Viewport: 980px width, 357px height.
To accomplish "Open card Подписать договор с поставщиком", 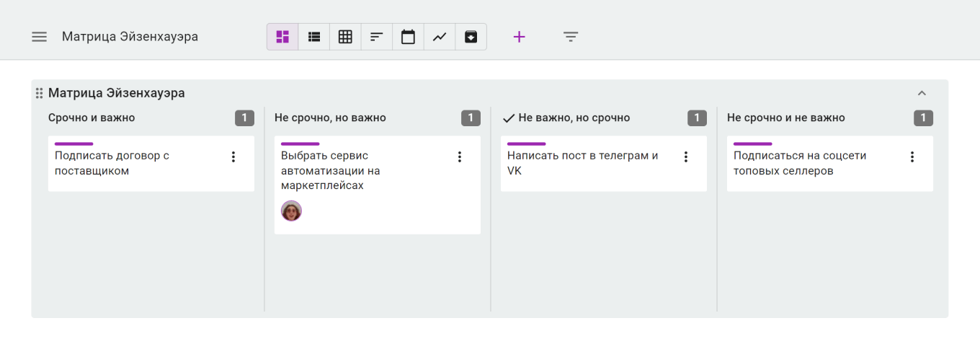I will [151, 164].
